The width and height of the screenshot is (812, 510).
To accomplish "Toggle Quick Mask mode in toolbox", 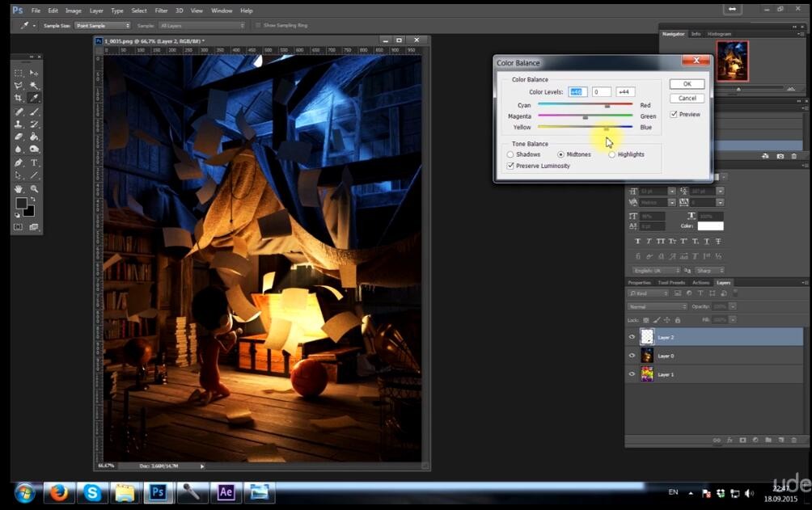I will tap(19, 227).
